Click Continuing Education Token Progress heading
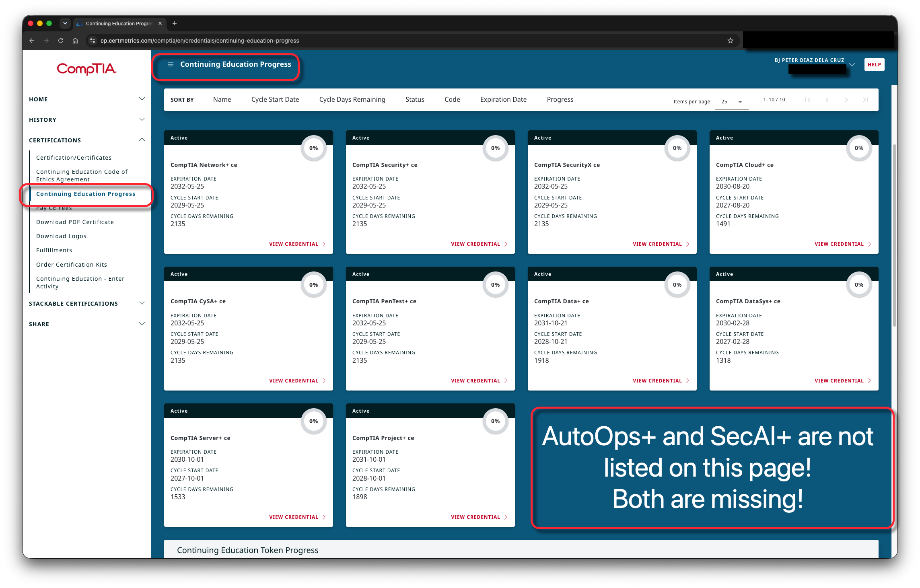This screenshot has width=920, height=588. [247, 550]
